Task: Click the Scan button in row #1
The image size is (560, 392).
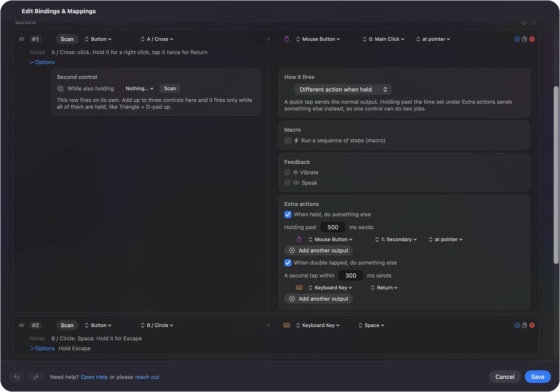Action: [x=67, y=39]
